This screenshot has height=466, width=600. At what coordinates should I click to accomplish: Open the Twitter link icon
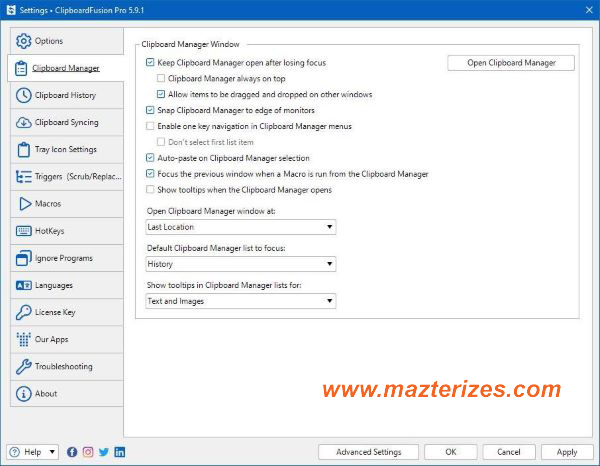point(104,452)
